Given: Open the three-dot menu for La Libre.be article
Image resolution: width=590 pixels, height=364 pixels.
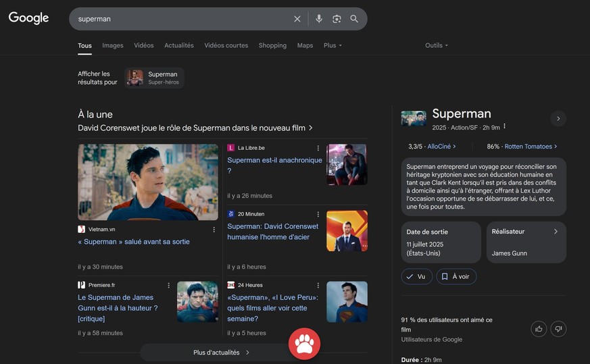Looking at the screenshot, I should click(318, 148).
